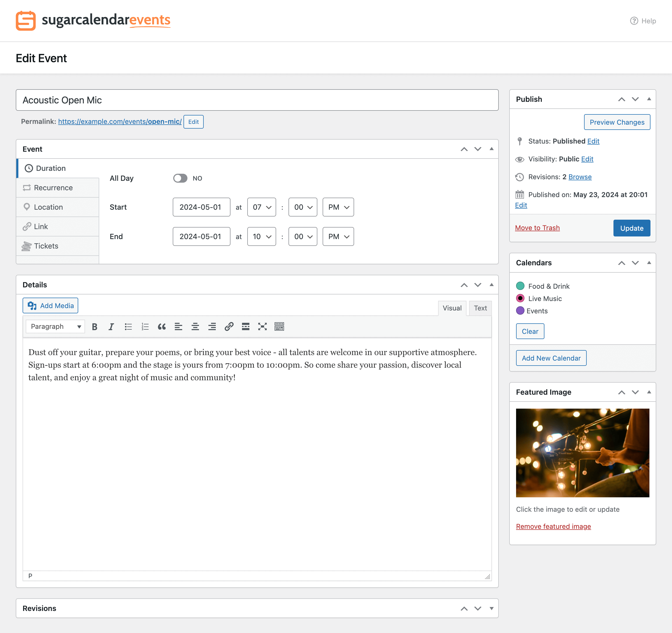This screenshot has width=672, height=633.
Task: Center align text in the editor
Action: click(195, 326)
